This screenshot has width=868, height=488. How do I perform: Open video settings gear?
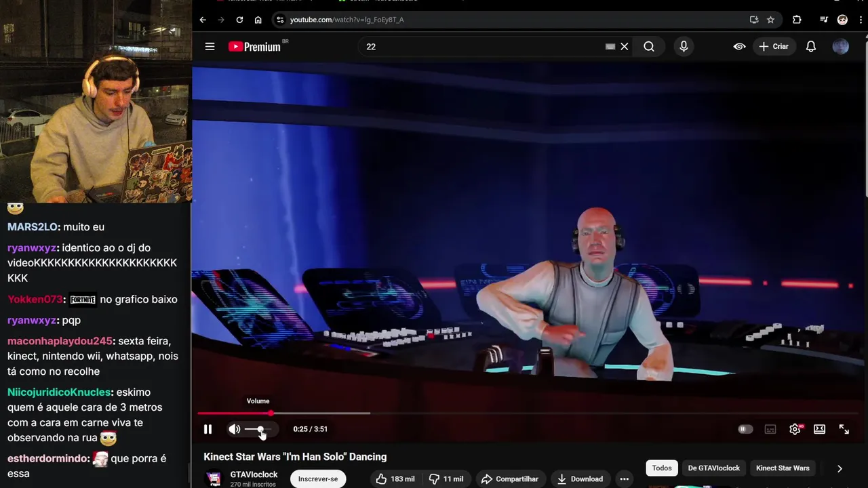point(795,429)
